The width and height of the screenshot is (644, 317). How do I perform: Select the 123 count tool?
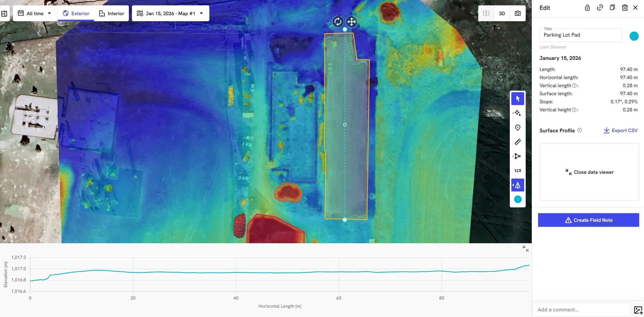pos(518,170)
